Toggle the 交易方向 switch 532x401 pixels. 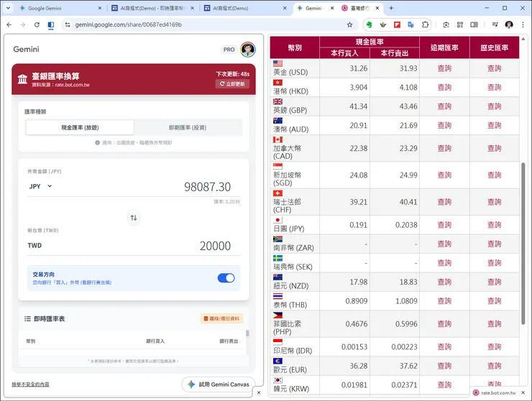click(x=226, y=278)
